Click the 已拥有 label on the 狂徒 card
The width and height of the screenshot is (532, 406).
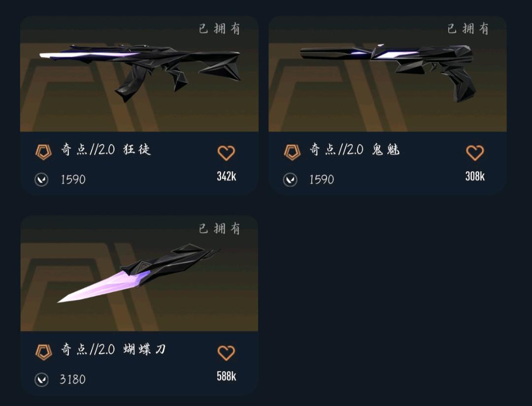tap(220, 29)
